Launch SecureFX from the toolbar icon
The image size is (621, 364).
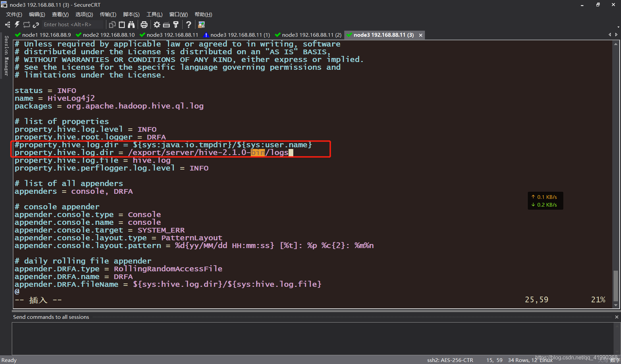pyautogui.click(x=201, y=24)
